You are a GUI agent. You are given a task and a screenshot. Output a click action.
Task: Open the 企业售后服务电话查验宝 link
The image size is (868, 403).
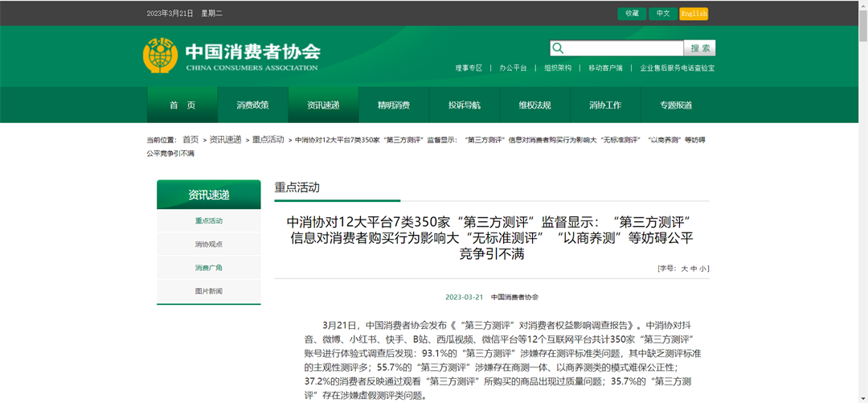coord(677,68)
